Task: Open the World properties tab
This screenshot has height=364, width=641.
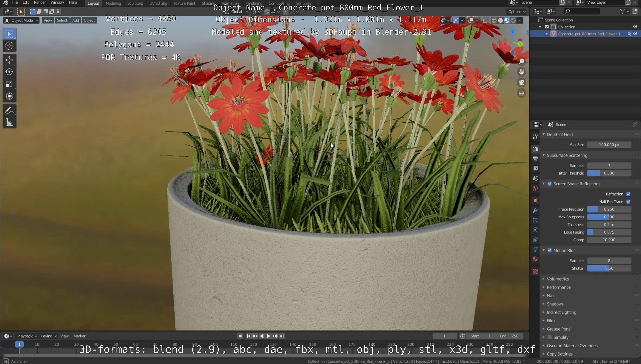Action: 535,188
